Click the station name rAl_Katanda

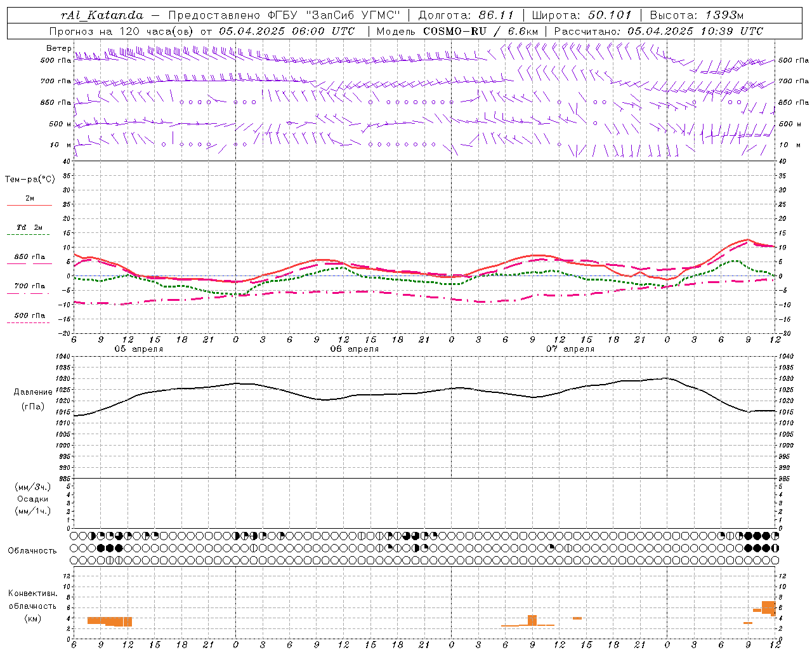tap(102, 15)
